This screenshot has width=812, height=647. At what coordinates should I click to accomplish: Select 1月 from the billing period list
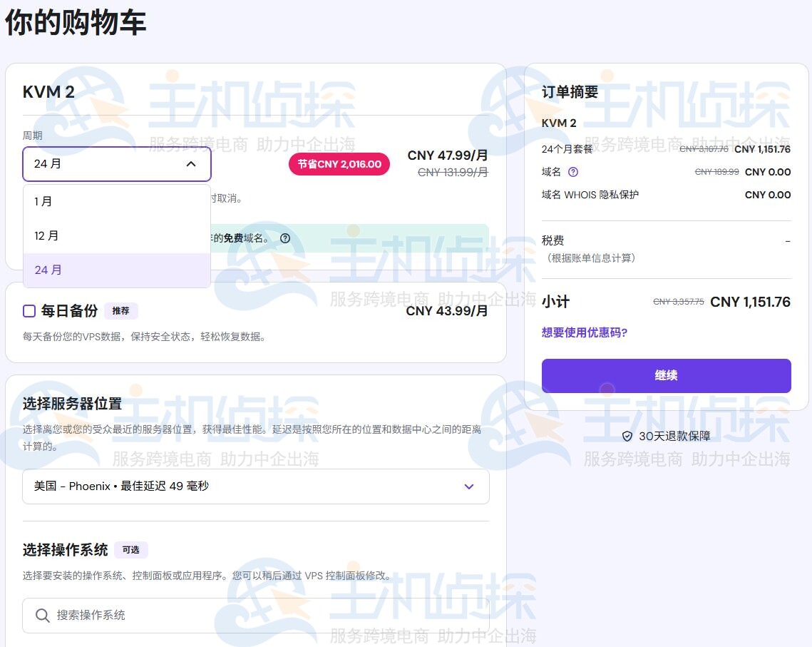click(x=46, y=201)
